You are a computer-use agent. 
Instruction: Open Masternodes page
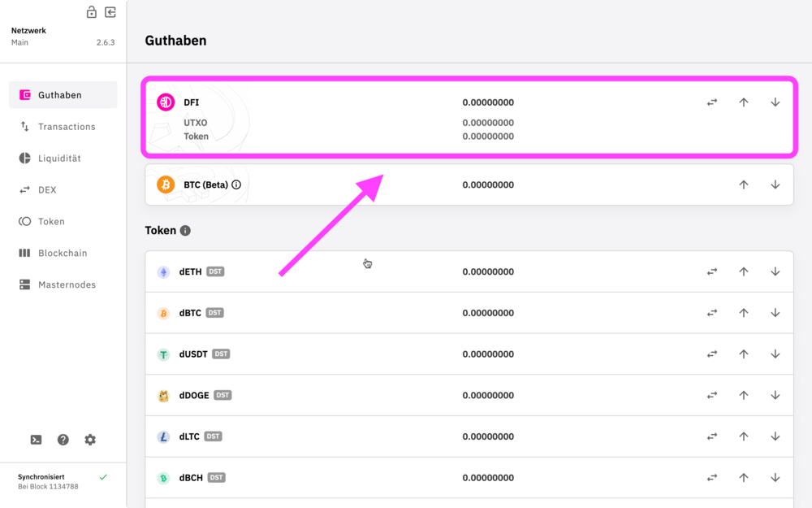[67, 285]
